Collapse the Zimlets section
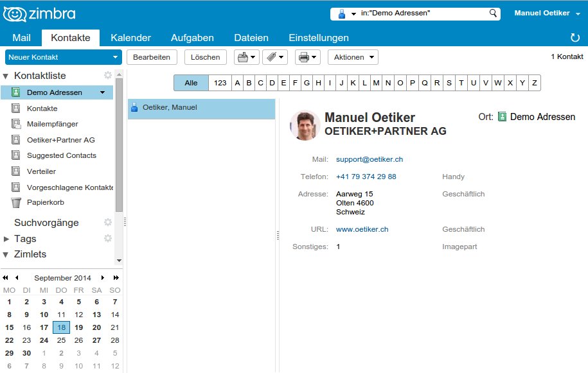This screenshot has width=588, height=373. pos(6,255)
